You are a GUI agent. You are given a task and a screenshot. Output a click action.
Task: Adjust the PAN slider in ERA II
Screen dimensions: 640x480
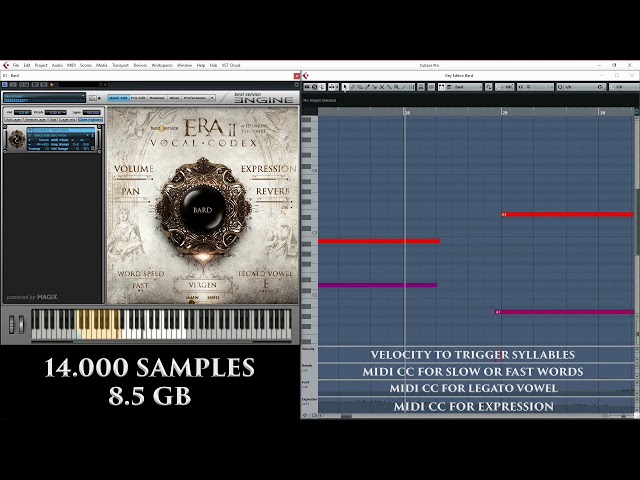pyautogui.click(x=133, y=200)
